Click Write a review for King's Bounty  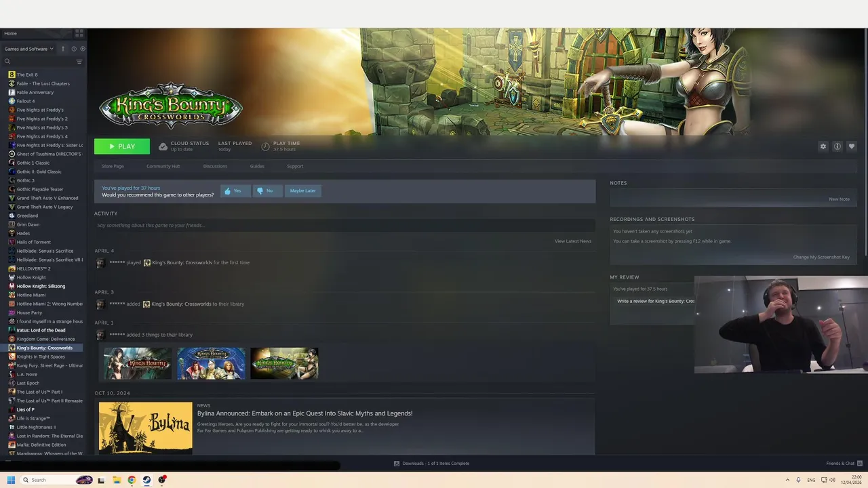tap(655, 302)
